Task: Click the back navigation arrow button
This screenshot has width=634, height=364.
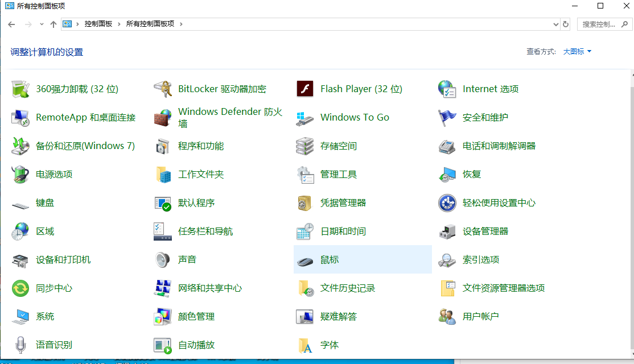Action: [x=11, y=24]
